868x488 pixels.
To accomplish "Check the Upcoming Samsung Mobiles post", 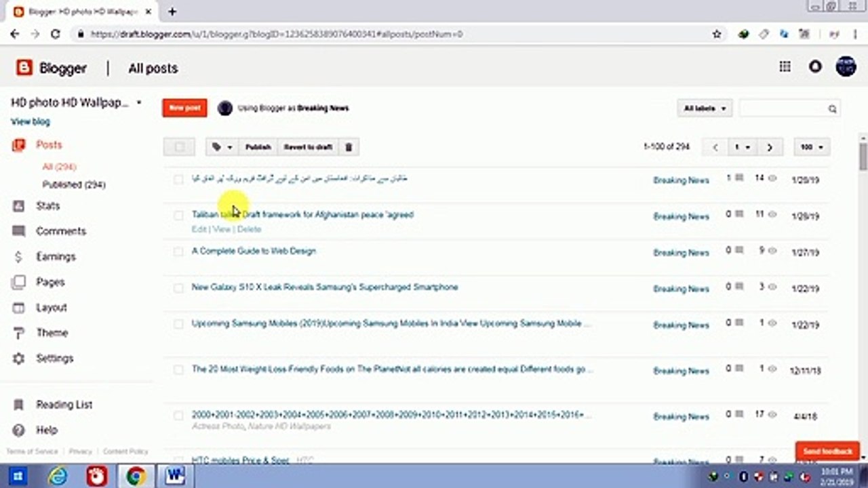I will (178, 324).
